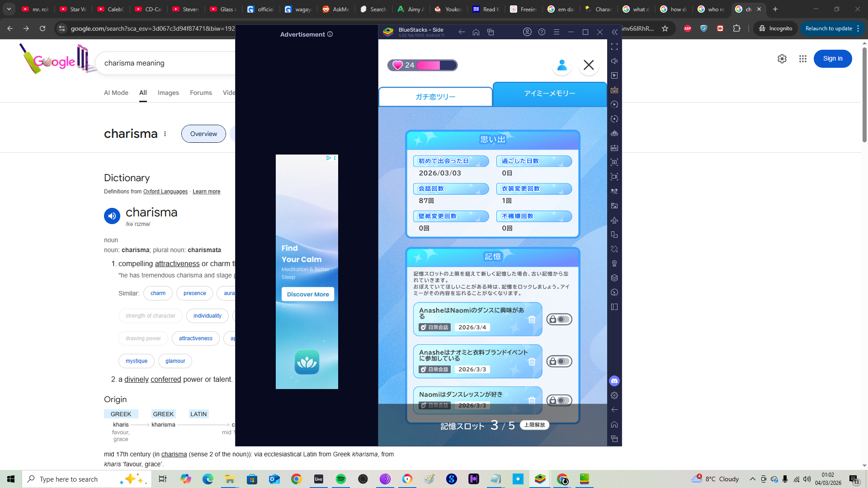
Task: Open BlueStacks help question mark icon
Action: 542,32
